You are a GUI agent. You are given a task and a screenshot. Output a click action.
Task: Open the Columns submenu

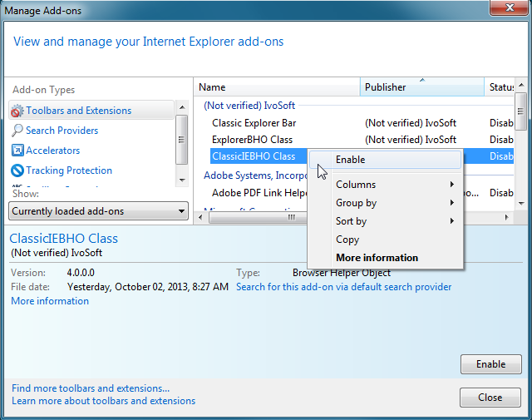click(385, 185)
